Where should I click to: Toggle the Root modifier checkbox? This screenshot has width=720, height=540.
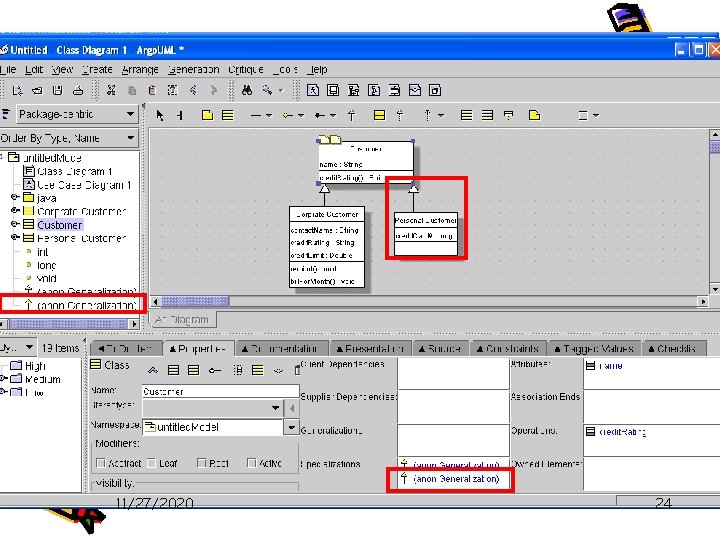[202, 463]
